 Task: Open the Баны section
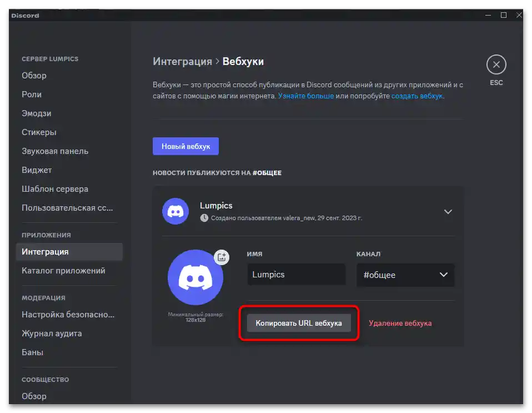(x=32, y=352)
